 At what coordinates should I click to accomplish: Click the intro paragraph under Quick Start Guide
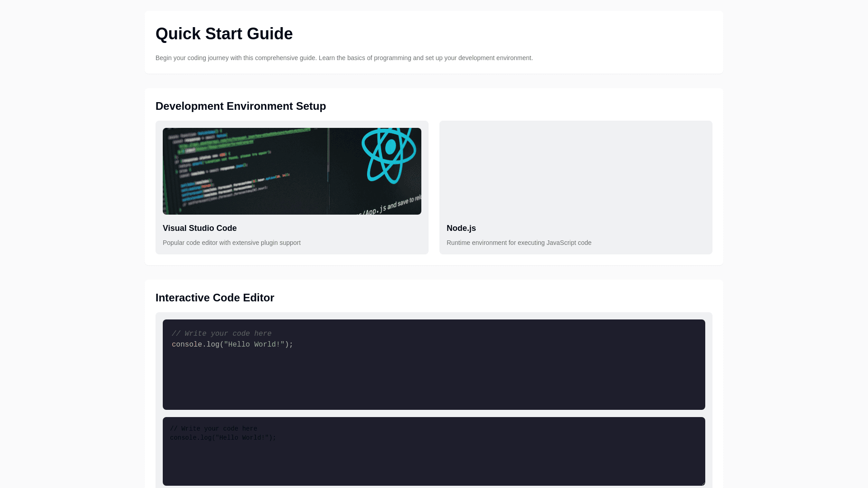click(x=344, y=58)
